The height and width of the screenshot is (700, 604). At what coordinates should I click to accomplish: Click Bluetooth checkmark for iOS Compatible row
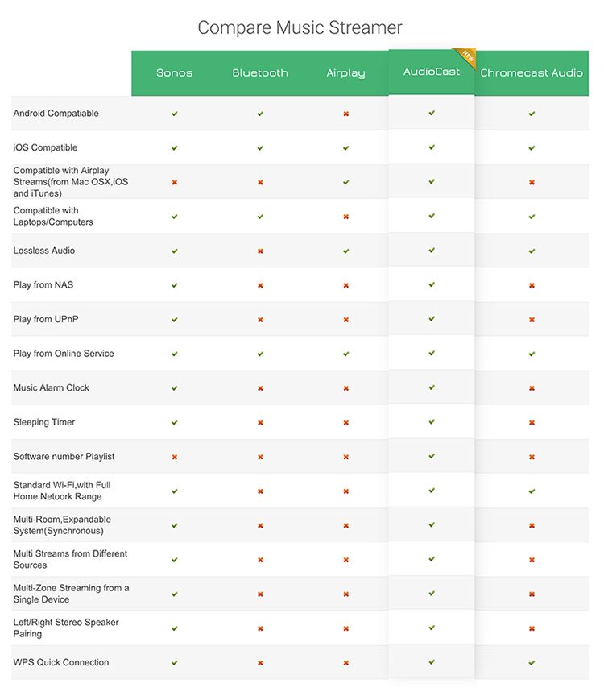260,148
